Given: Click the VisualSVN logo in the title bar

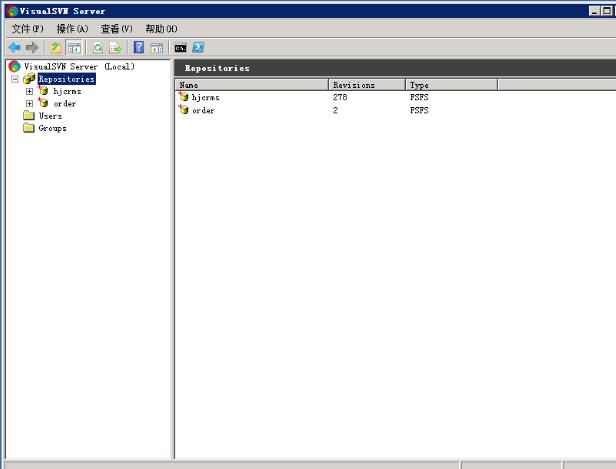Looking at the screenshot, I should click(x=13, y=11).
